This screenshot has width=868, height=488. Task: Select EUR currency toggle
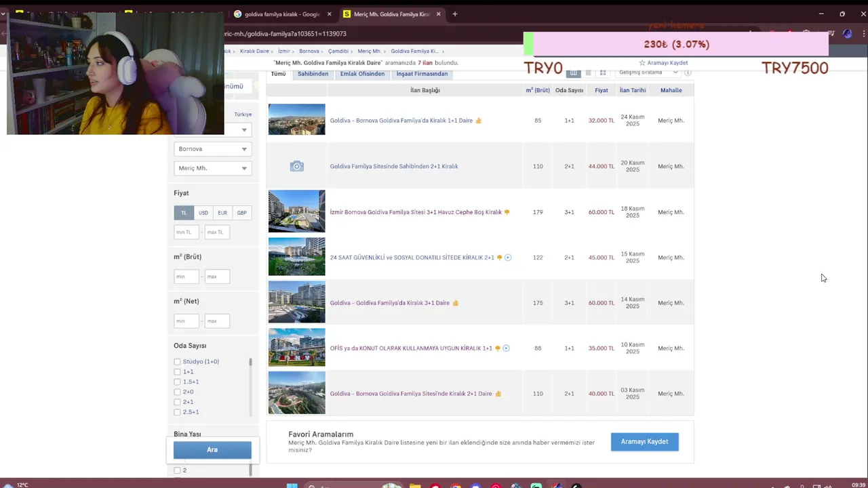[222, 213]
